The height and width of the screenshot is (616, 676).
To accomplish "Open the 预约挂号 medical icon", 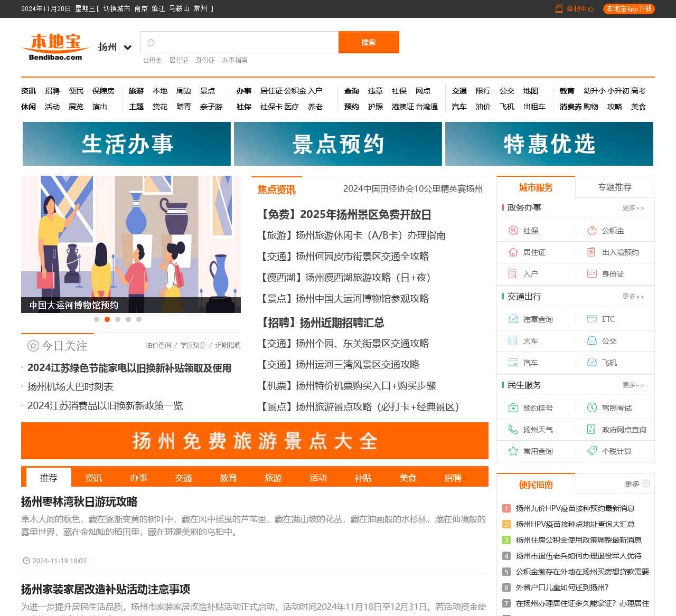I will pos(513,408).
